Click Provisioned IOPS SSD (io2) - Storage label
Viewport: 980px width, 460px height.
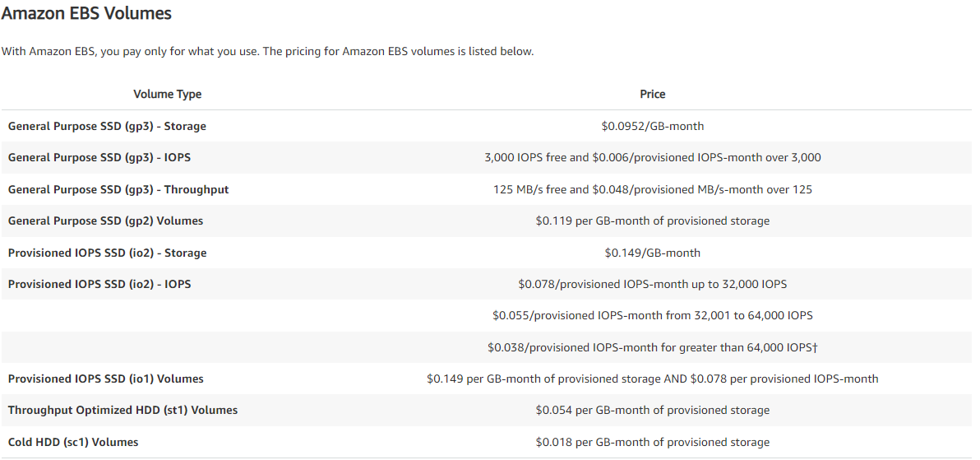108,253
